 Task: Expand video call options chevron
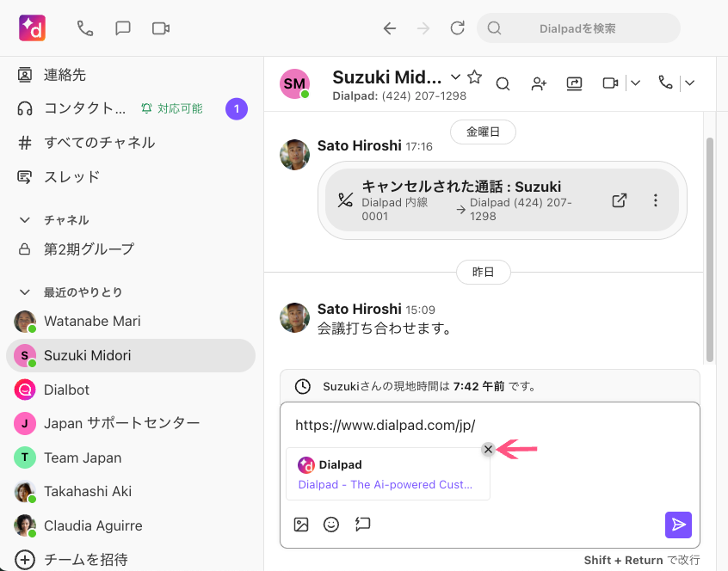636,83
